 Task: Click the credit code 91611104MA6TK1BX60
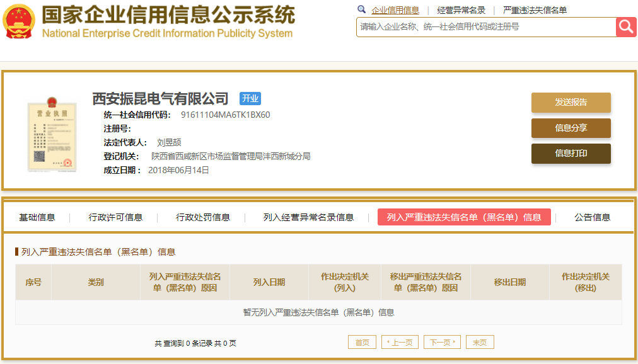pos(226,115)
